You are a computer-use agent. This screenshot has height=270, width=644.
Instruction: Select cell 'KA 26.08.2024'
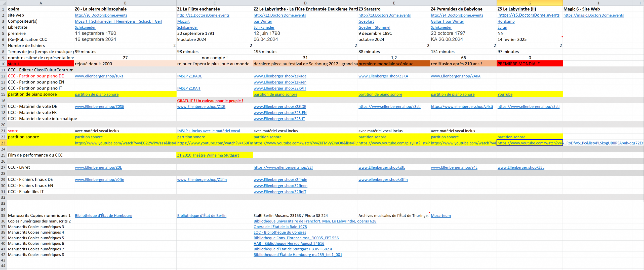463,39
